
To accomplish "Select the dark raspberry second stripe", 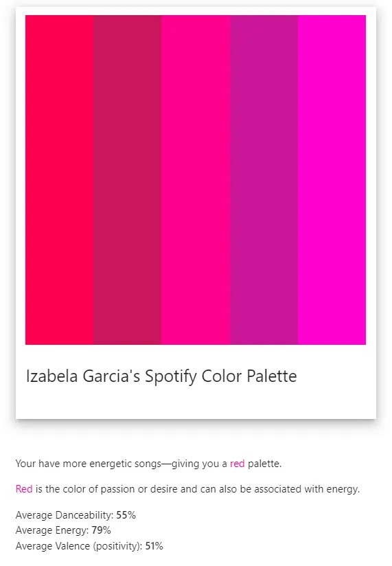I will (128, 180).
